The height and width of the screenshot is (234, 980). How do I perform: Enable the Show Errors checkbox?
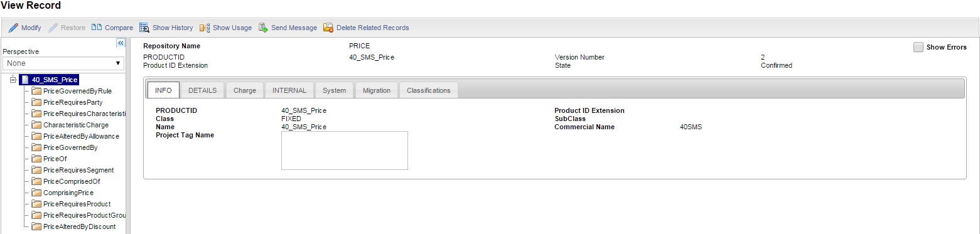918,47
